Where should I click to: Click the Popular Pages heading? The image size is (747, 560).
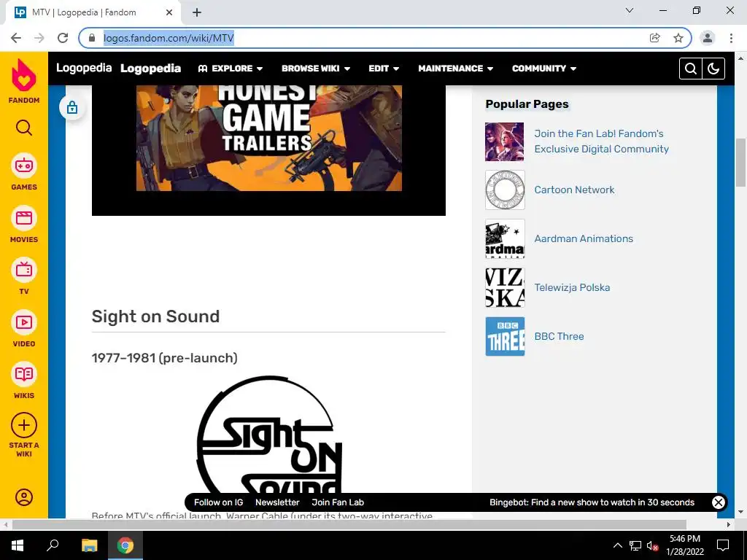coord(527,104)
